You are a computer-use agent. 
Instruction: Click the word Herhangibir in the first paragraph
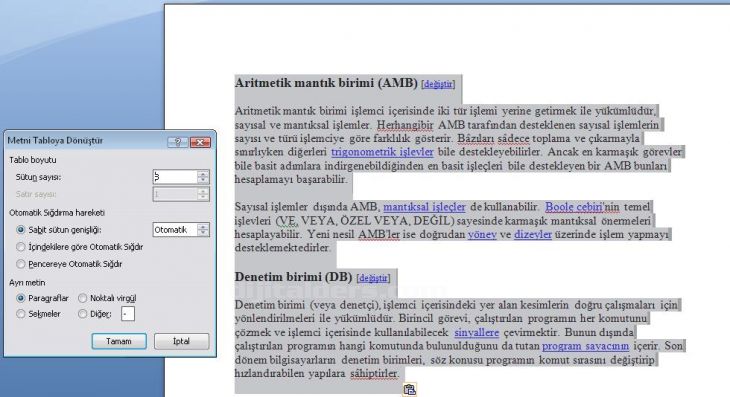tap(405, 125)
